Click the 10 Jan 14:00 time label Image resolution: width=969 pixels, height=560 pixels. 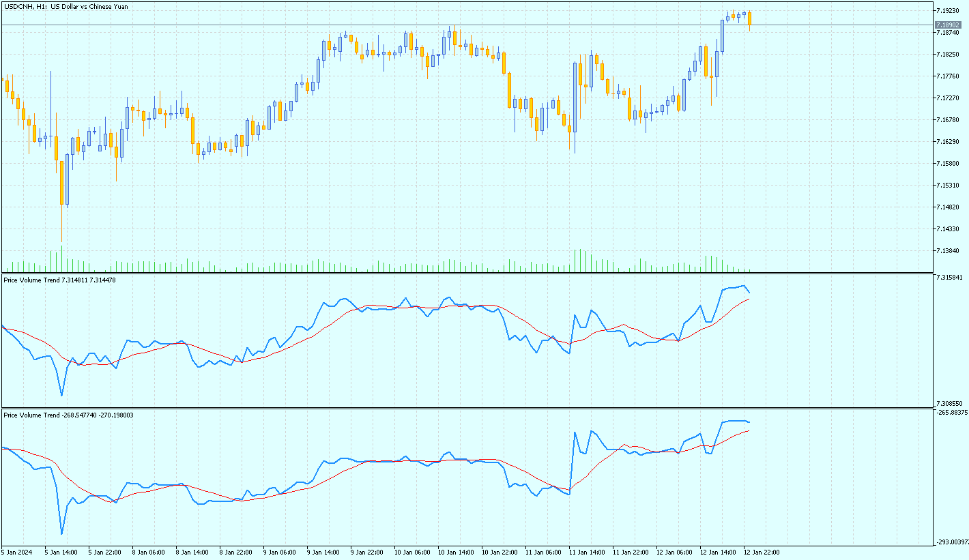click(456, 552)
